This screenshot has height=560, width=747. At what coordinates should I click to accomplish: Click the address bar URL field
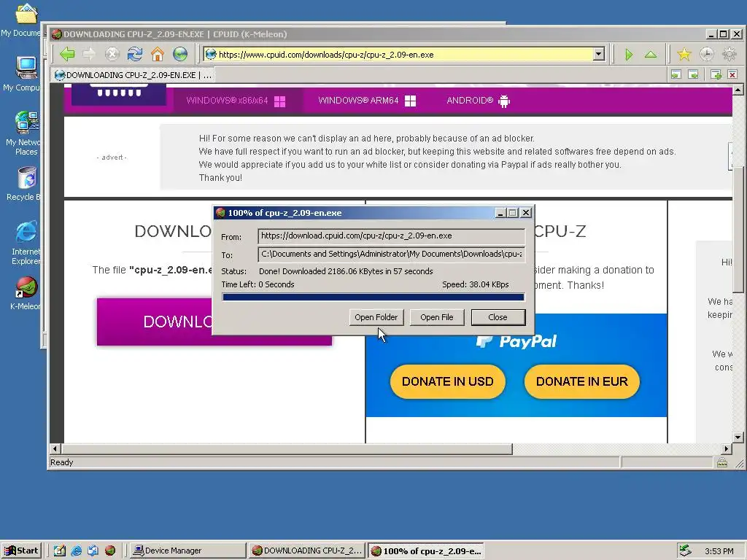[x=405, y=54]
